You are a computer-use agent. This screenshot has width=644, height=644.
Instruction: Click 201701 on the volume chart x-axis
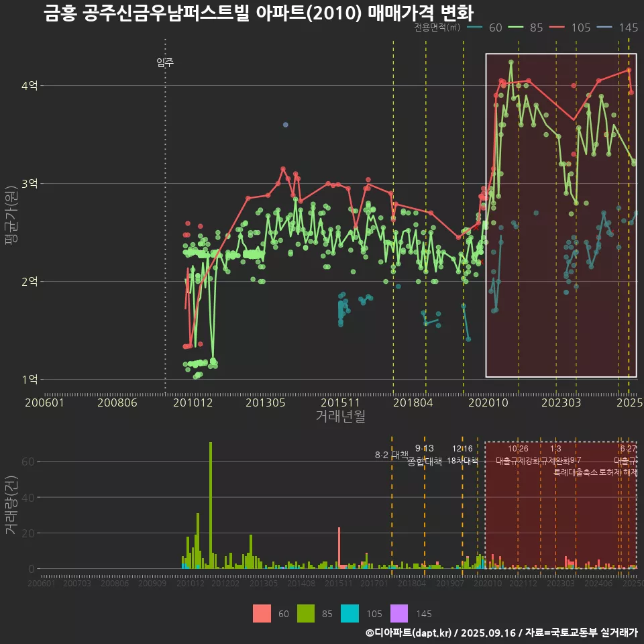(374, 583)
